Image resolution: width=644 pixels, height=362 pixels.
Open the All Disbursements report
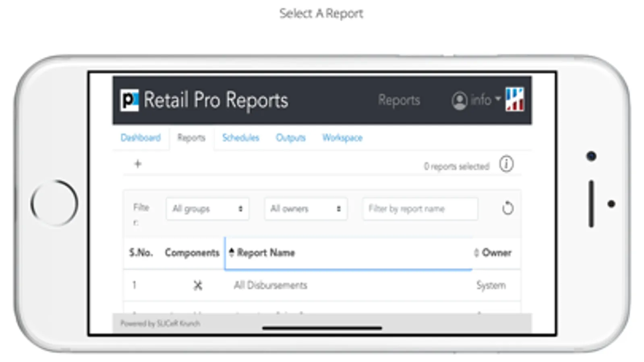[271, 285]
